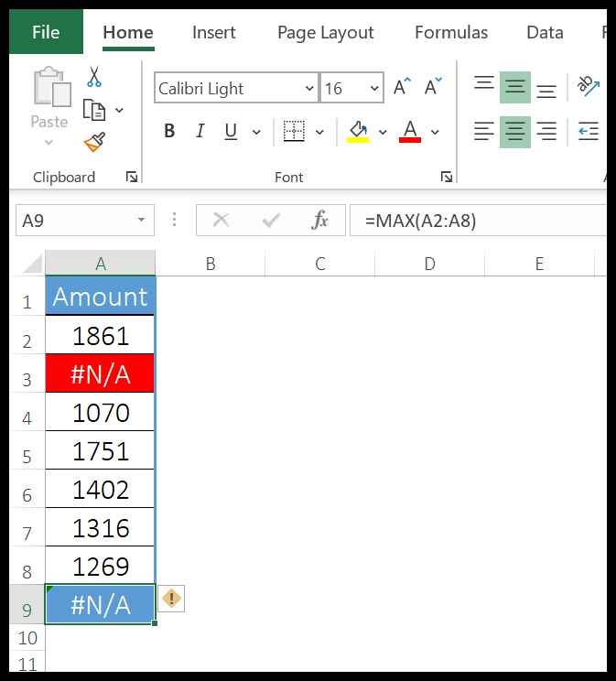Click the Format Painter brush icon
The width and height of the screenshot is (616, 681).
pyautogui.click(x=94, y=142)
